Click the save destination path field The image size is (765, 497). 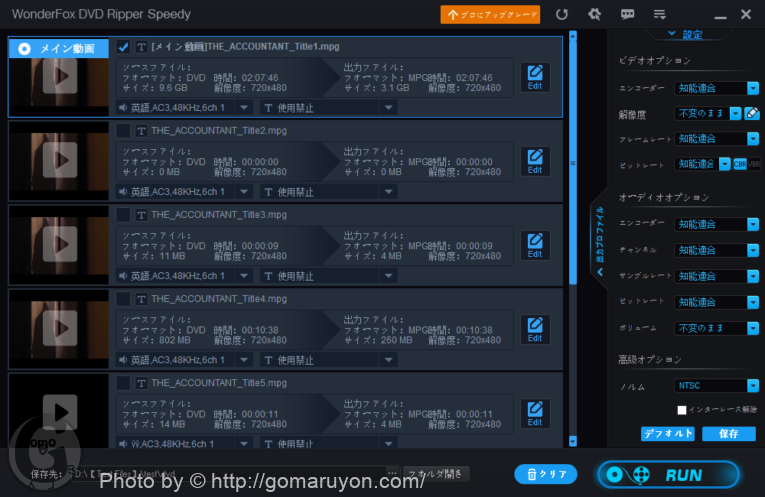(228, 474)
